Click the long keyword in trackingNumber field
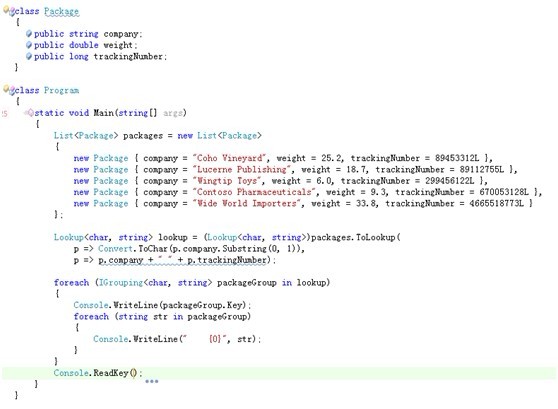This screenshot has height=409, width=558. click(x=79, y=56)
